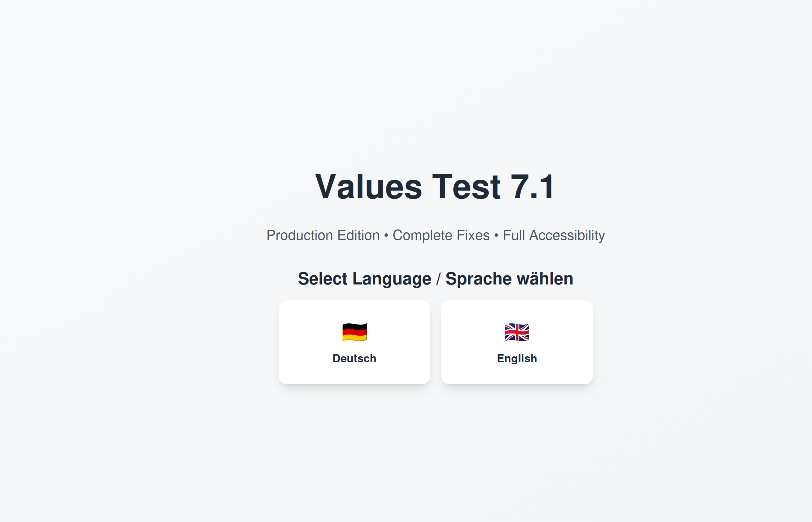Viewport: 812px width, 522px height.
Task: Click the bullet before "Full Accessibility"
Action: pyautogui.click(x=496, y=235)
